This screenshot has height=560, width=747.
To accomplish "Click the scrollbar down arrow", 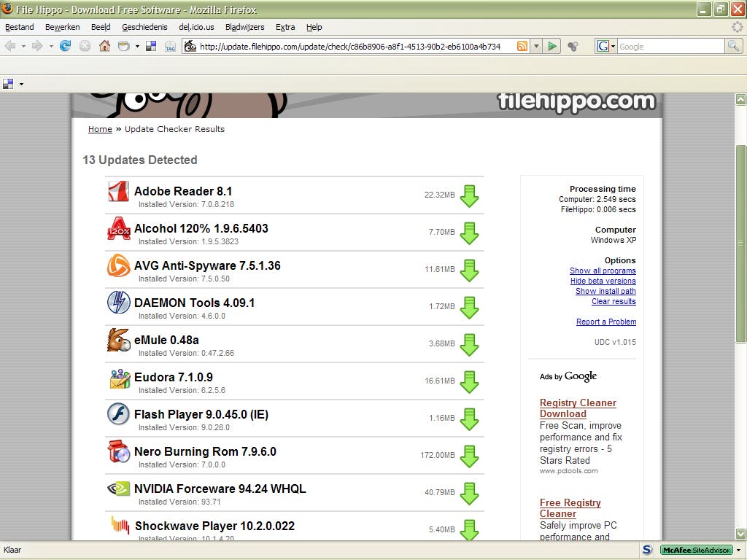I will tap(740, 534).
